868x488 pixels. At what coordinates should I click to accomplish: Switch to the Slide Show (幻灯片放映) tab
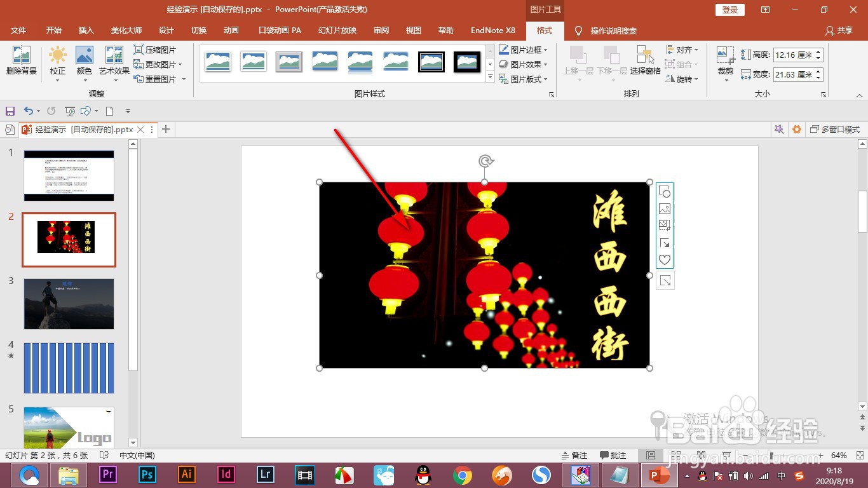[337, 30]
